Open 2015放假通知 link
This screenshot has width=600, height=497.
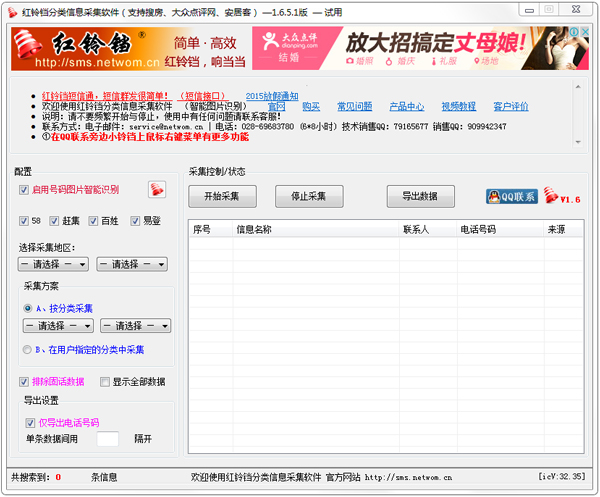click(272, 96)
